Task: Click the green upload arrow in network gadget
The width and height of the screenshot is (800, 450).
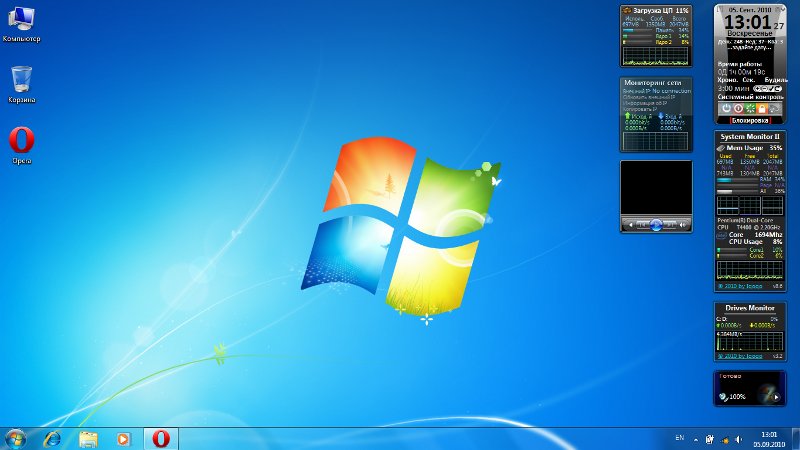Action: point(628,116)
